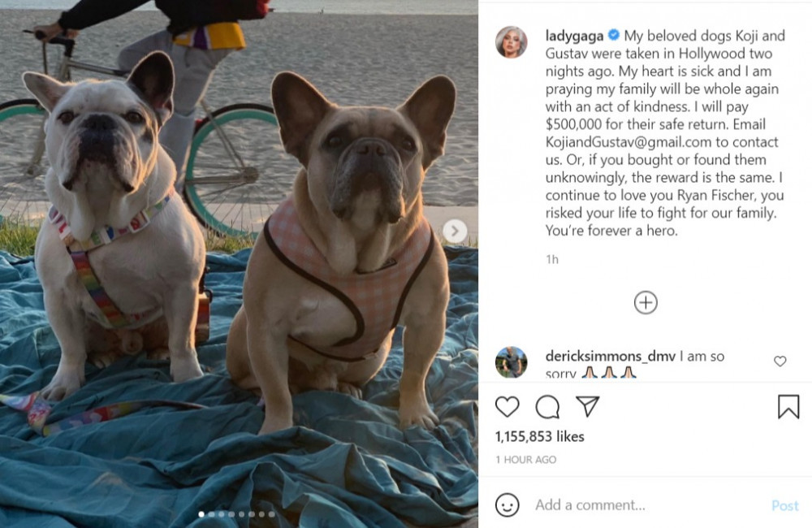The image size is (812, 528).
Task: Load more comments plus circle icon
Action: [x=646, y=303]
